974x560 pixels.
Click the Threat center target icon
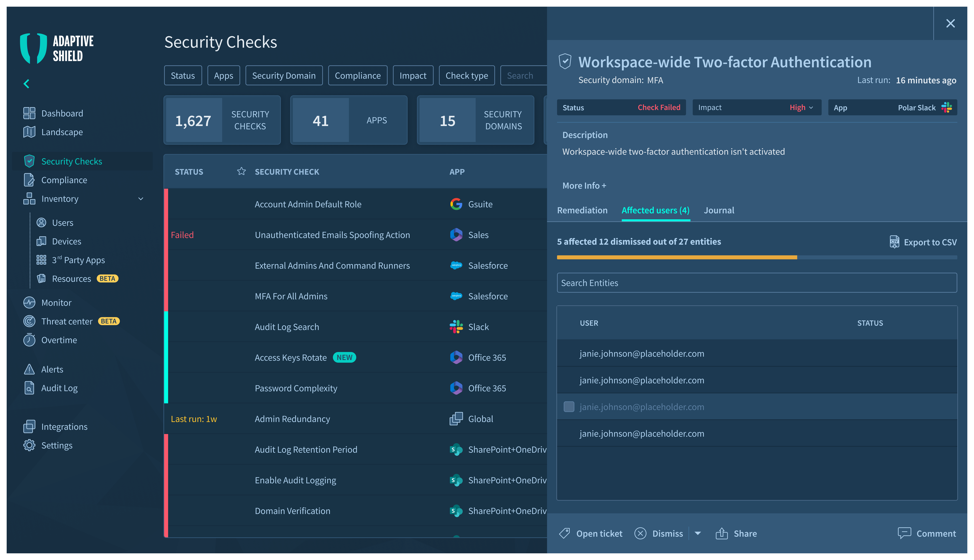point(29,321)
